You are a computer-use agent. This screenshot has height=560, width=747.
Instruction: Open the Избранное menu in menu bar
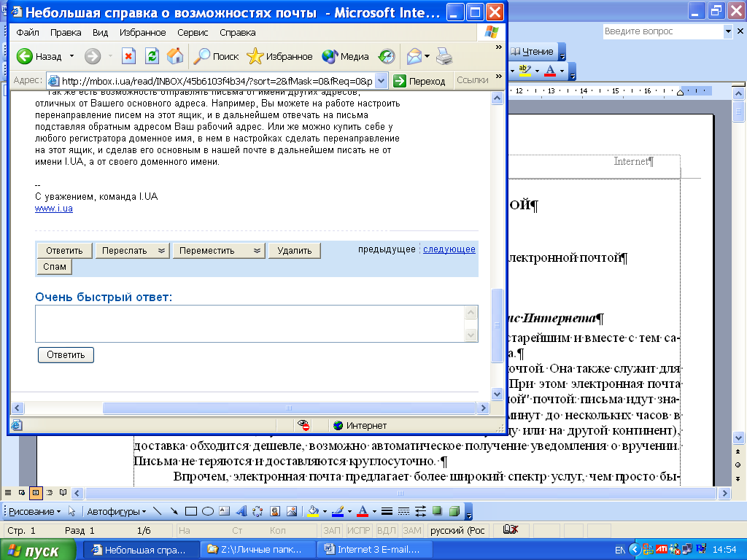(142, 32)
